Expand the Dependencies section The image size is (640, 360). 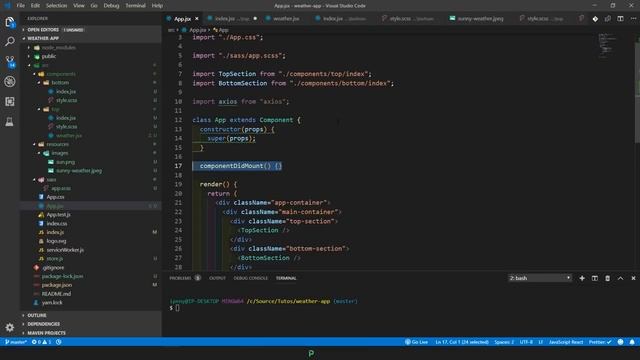click(91, 324)
